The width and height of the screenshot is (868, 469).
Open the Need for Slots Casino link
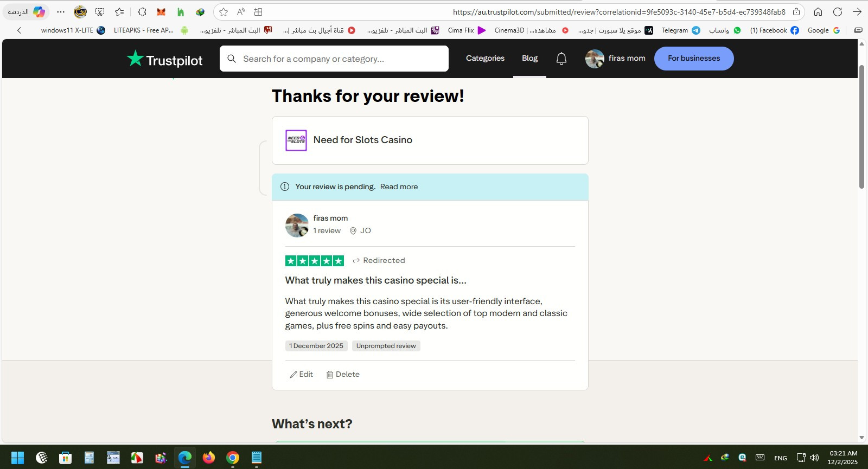[363, 140]
